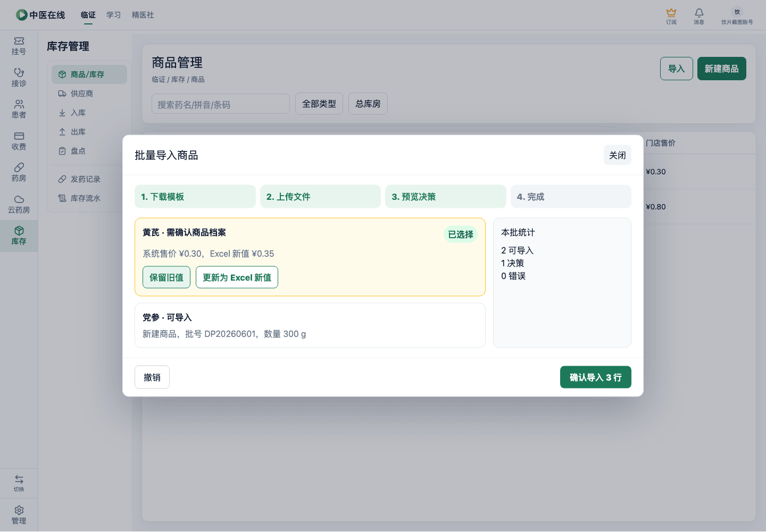766x532 pixels.
Task: Click the 0 错误 statistic
Action: coord(513,276)
